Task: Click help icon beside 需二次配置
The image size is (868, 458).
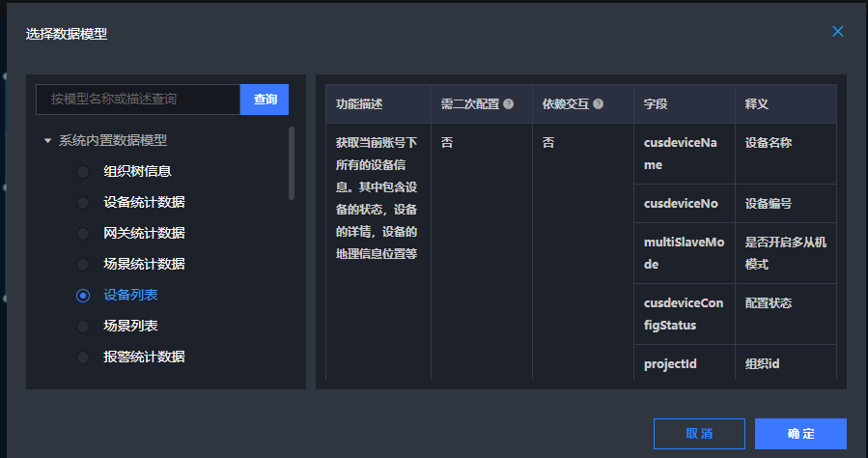Action: pos(509,104)
